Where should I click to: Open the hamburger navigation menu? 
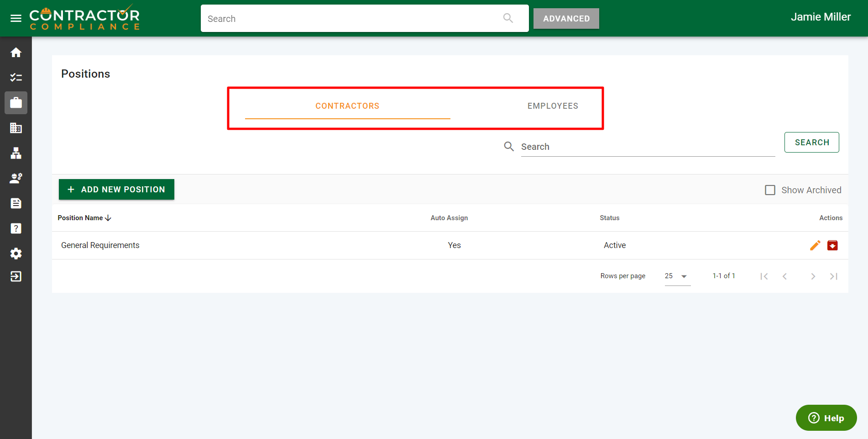[16, 18]
